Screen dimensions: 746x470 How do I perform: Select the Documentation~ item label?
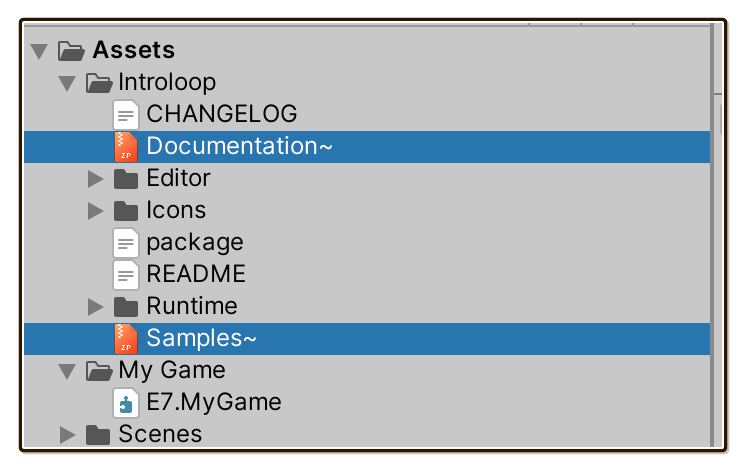click(239, 146)
